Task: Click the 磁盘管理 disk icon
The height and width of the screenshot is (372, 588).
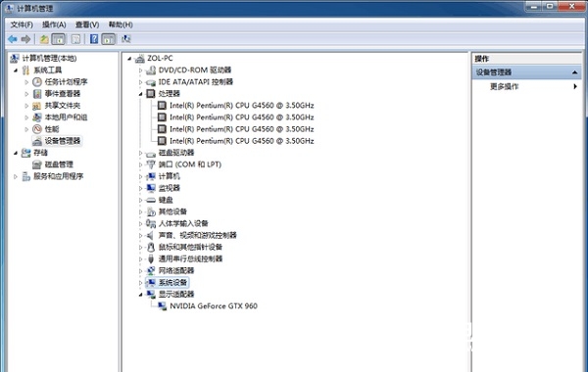Action: (x=37, y=164)
